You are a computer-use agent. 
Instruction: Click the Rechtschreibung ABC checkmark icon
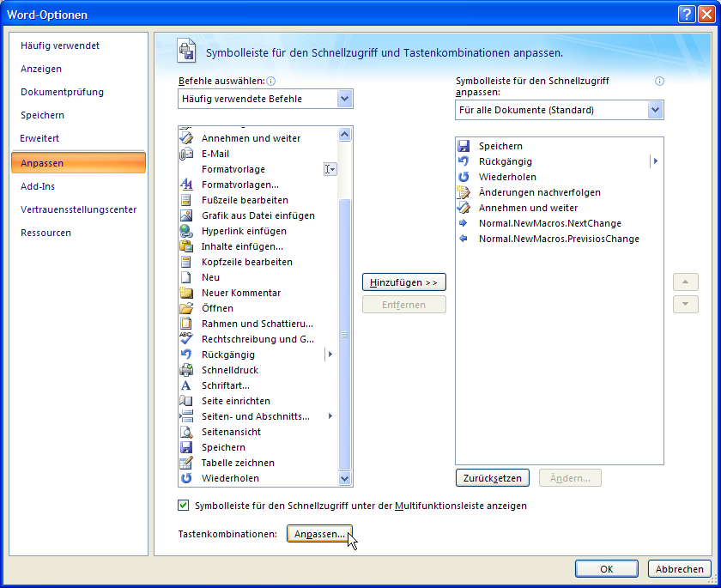coord(186,339)
